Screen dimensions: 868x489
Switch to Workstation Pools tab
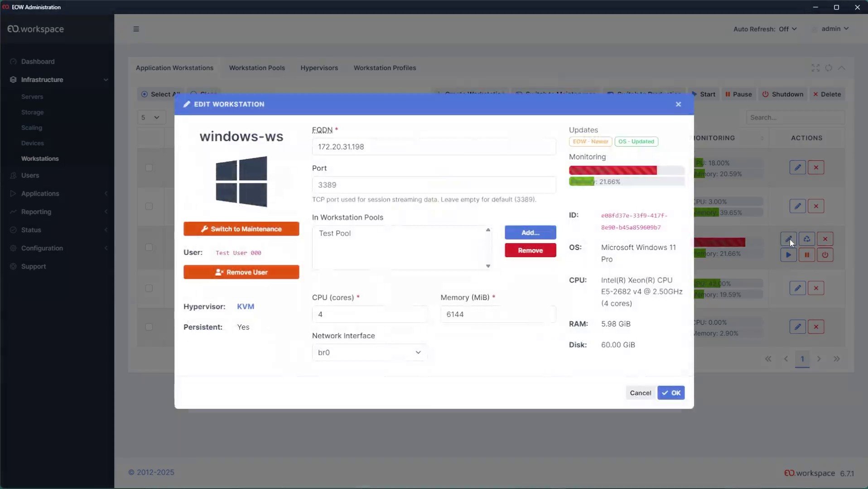257,68
